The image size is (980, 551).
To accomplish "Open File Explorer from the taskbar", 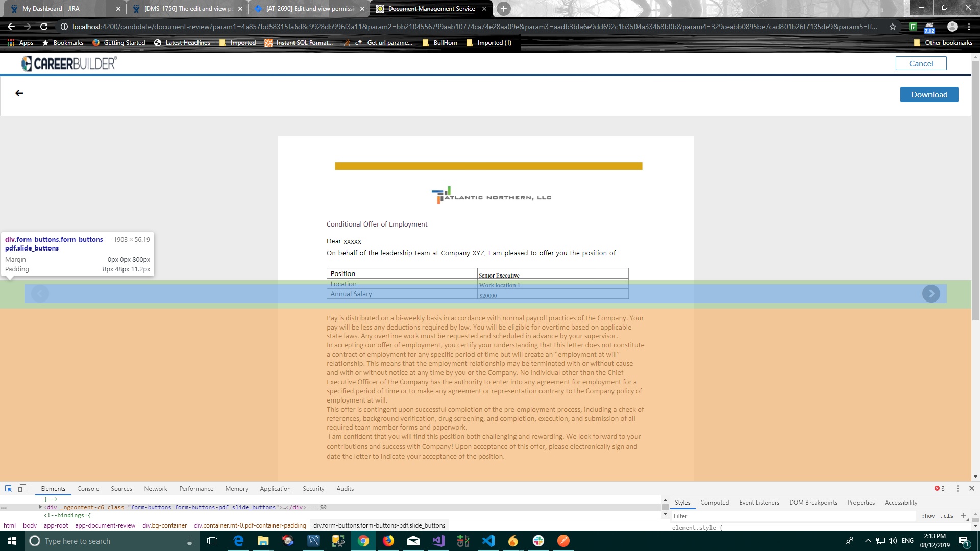I will (x=263, y=541).
